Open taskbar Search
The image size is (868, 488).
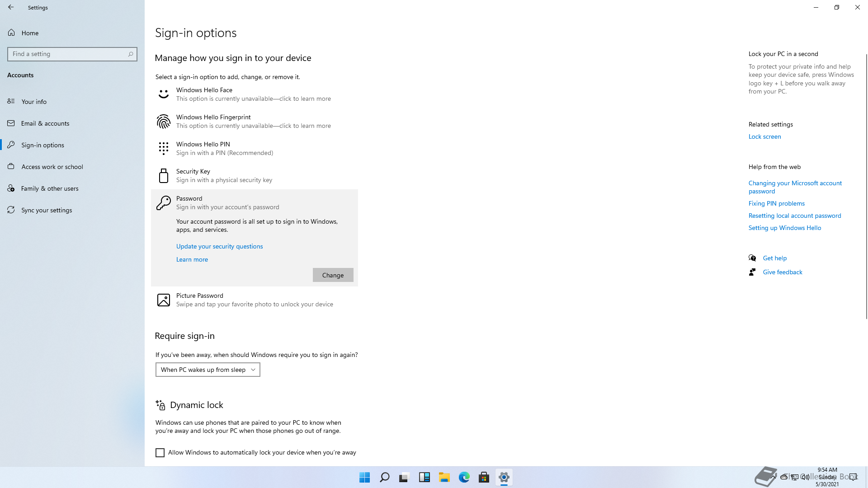(x=384, y=477)
